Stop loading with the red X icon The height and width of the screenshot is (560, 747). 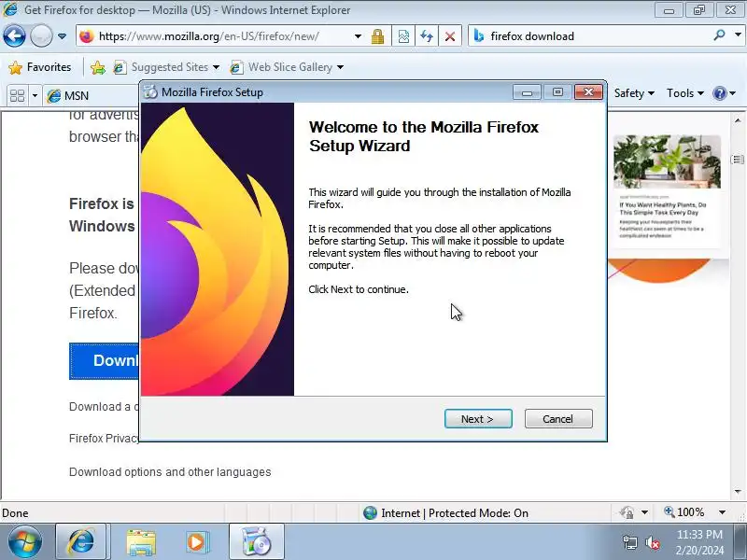[450, 36]
